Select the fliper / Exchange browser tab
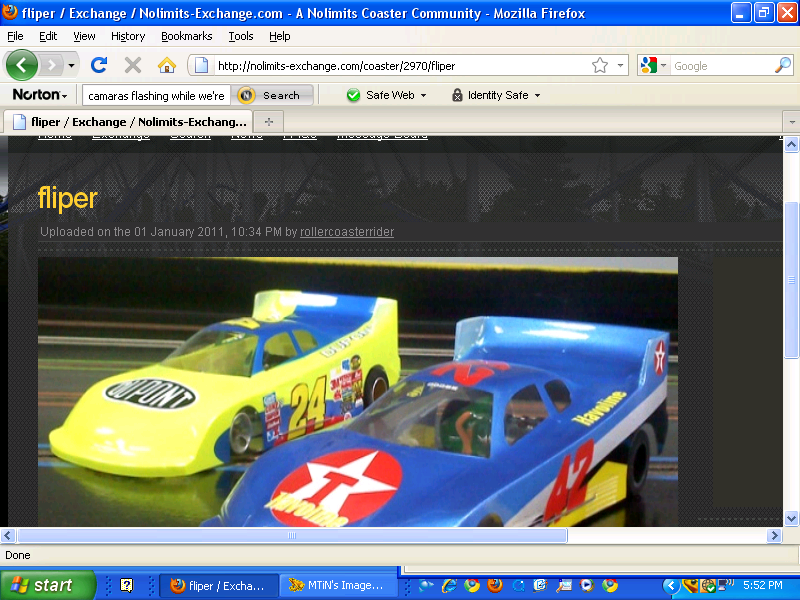Viewport: 800px width, 600px height. click(x=129, y=122)
